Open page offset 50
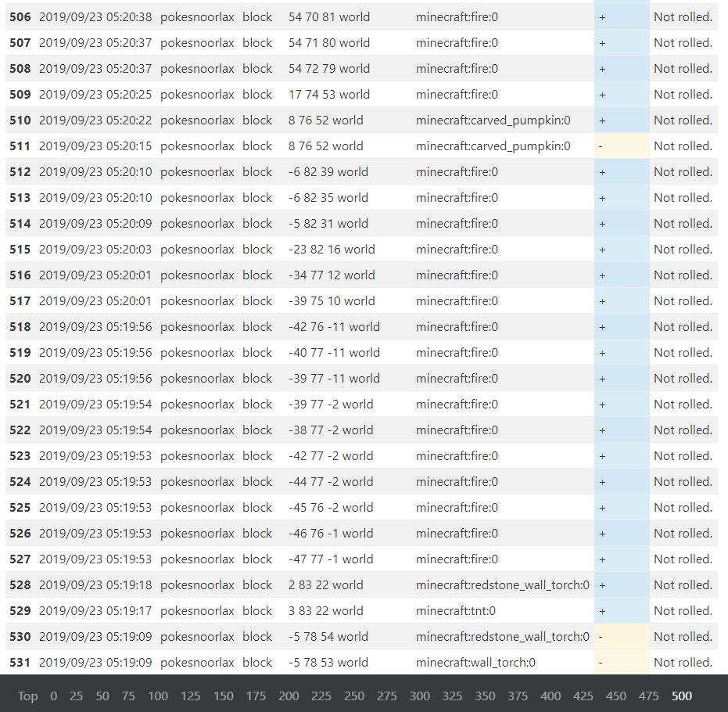 coord(102,696)
